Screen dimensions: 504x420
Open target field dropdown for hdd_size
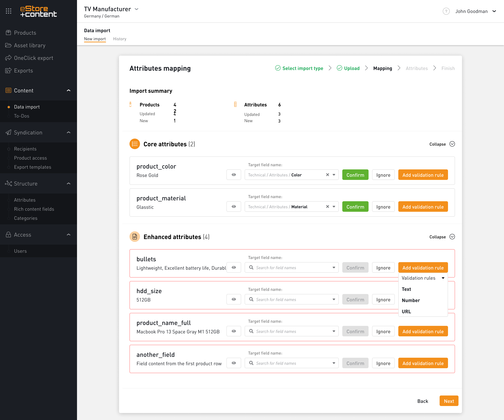[x=334, y=300]
